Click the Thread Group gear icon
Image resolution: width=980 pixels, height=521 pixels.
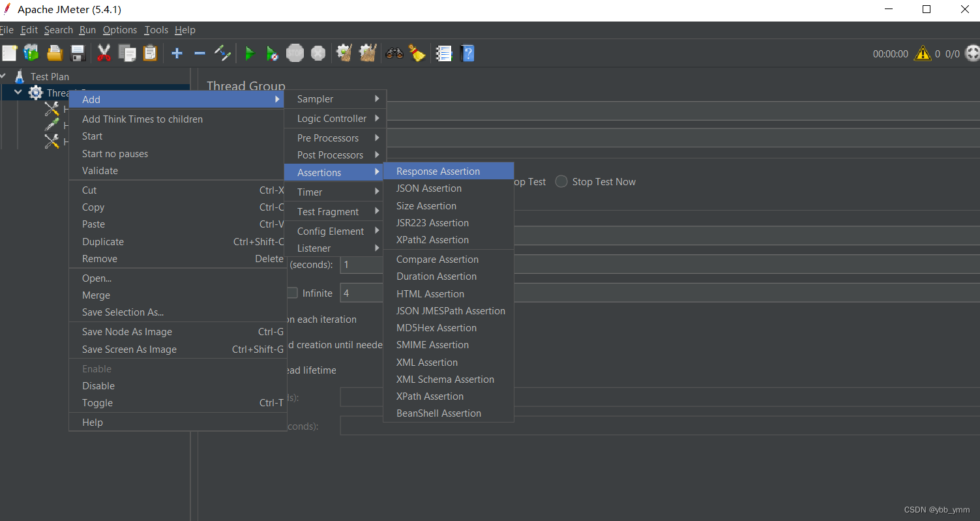coord(36,93)
